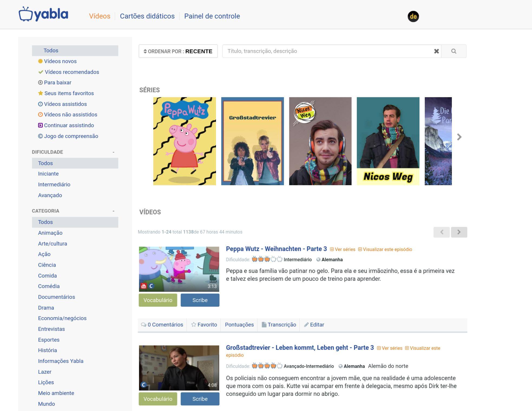Collapse the Categoria filter section
This screenshot has height=411, width=532.
[113, 211]
